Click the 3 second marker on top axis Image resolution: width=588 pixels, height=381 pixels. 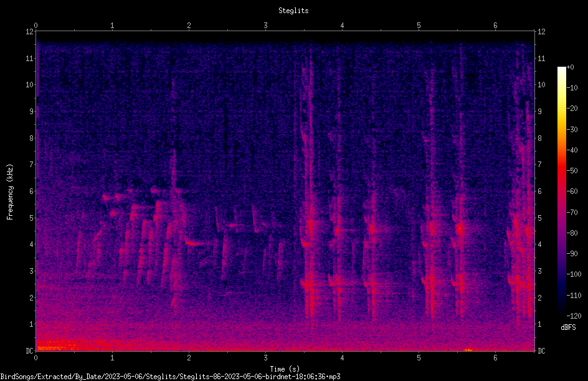click(265, 25)
